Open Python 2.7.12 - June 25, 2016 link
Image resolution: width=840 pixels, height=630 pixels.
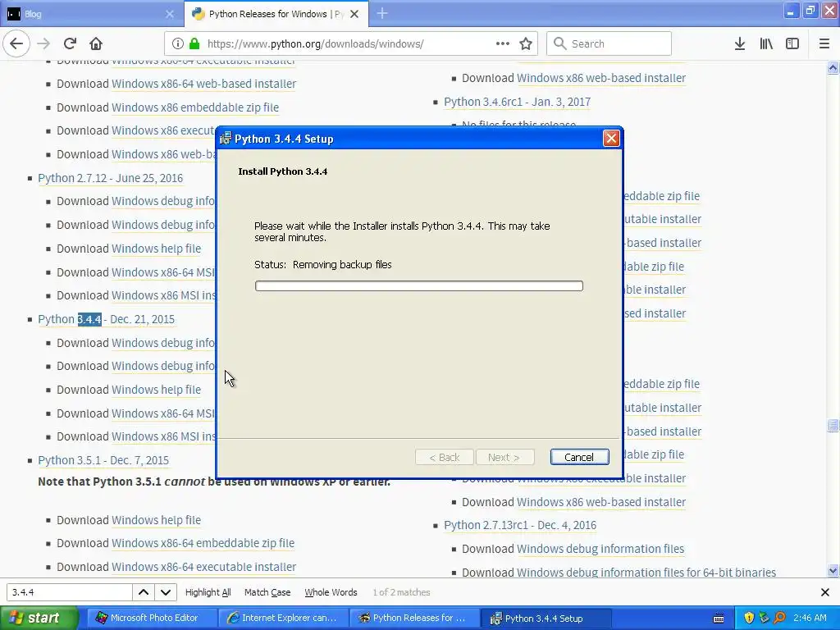(111, 178)
